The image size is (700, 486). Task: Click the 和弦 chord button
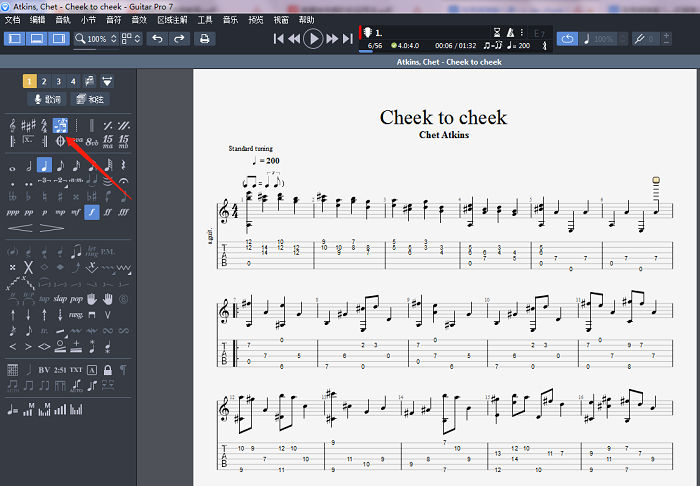point(91,99)
